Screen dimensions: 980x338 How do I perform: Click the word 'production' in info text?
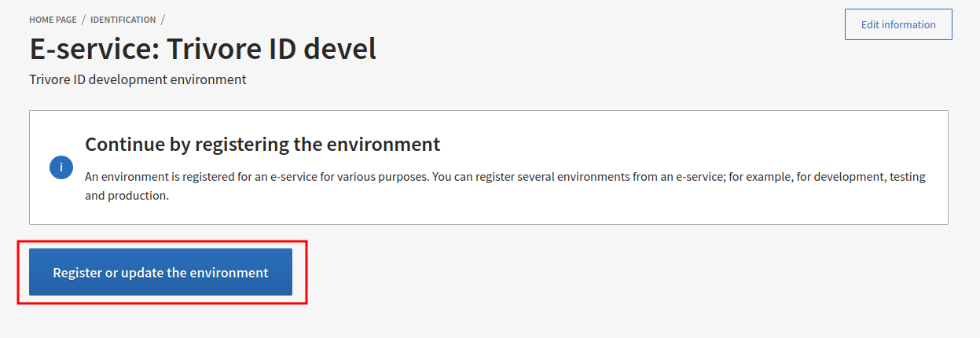140,196
